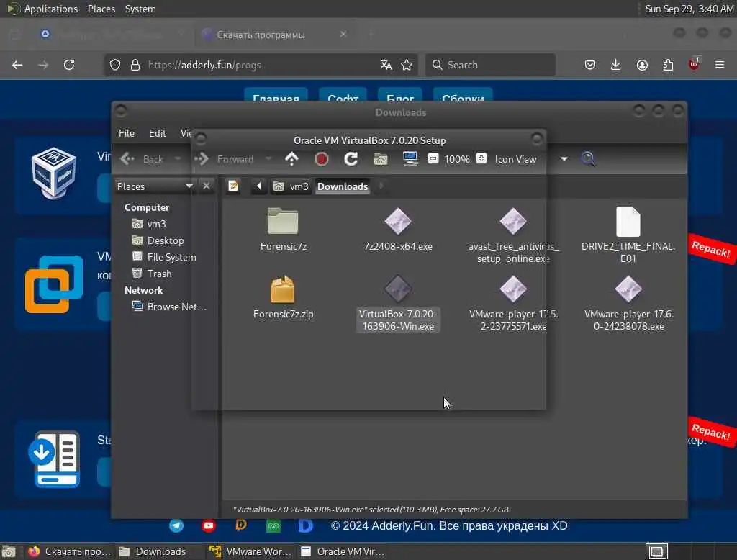
Task: Open Back history dropdown arrow
Action: tap(177, 159)
